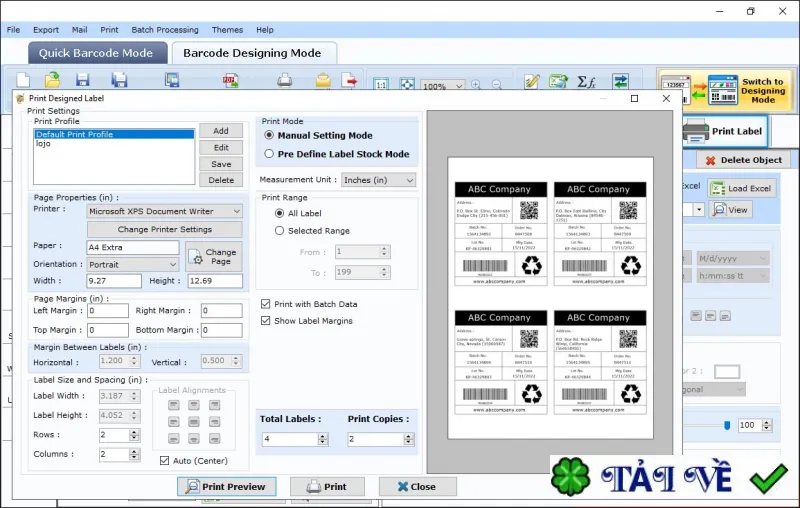Click the PDF export toolbar icon

tap(231, 81)
